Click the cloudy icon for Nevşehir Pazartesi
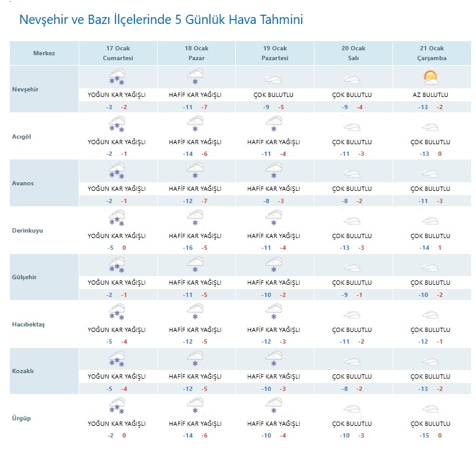The image size is (476, 459). [273, 79]
